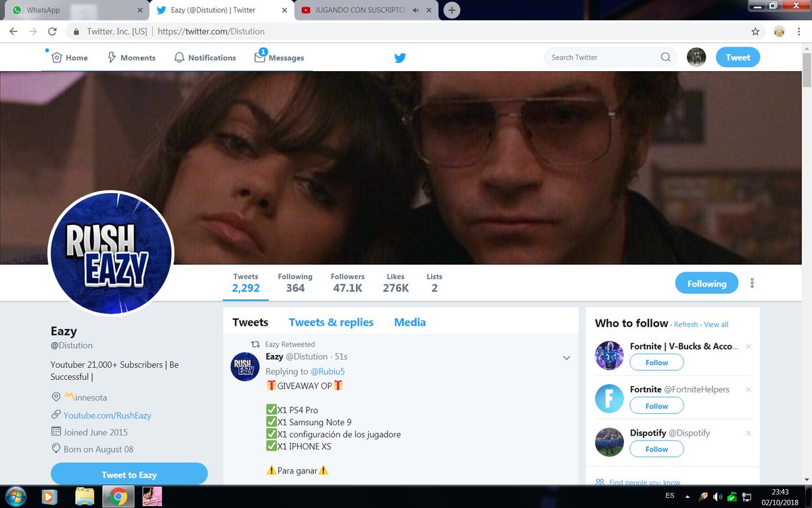Viewport: 812px width, 508px height.
Task: Switch to the Media tab
Action: pyautogui.click(x=410, y=322)
